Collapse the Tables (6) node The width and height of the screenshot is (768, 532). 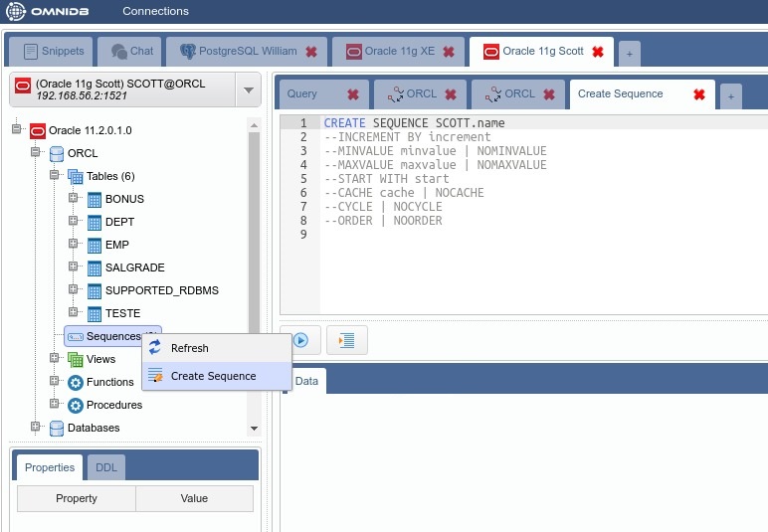pyautogui.click(x=56, y=175)
